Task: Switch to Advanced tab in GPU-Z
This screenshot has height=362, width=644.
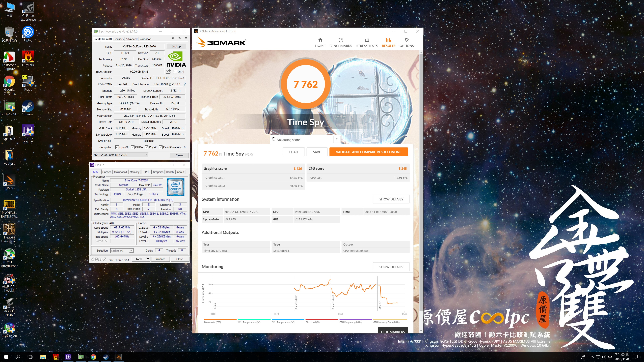Action: pyautogui.click(x=131, y=39)
